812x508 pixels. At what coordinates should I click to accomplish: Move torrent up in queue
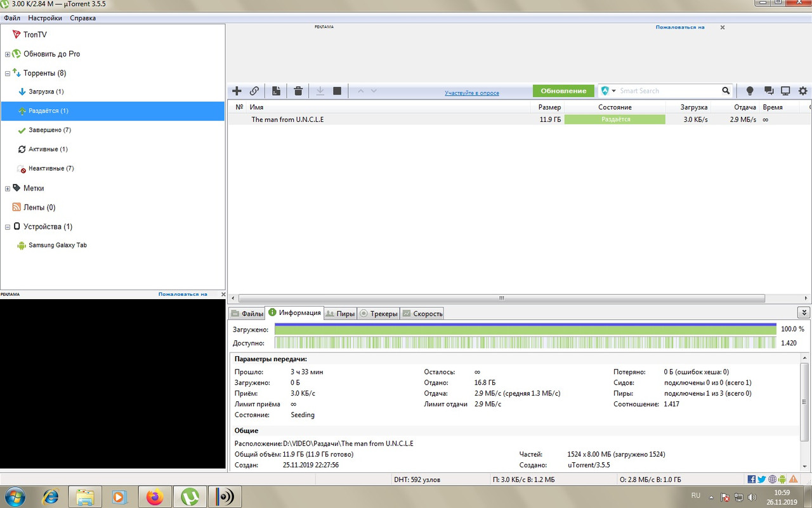(360, 91)
